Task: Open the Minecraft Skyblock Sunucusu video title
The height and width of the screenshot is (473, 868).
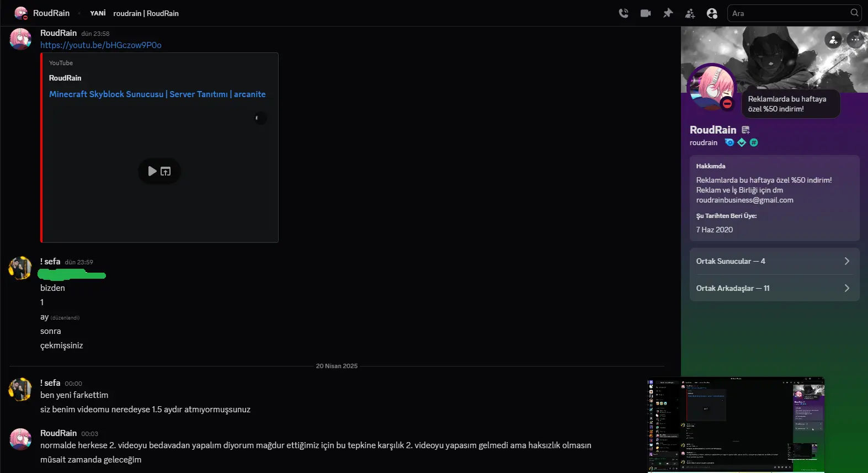Action: point(157,94)
